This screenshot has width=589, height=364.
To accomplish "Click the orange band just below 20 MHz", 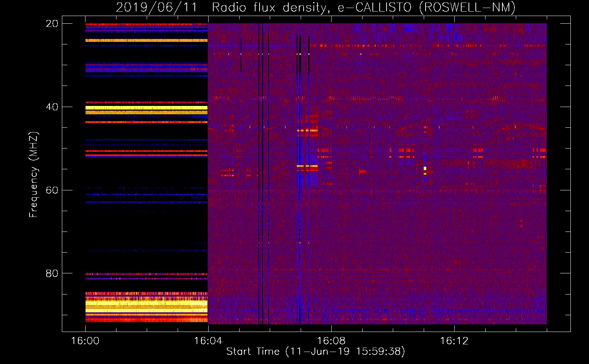I will 146,40.
